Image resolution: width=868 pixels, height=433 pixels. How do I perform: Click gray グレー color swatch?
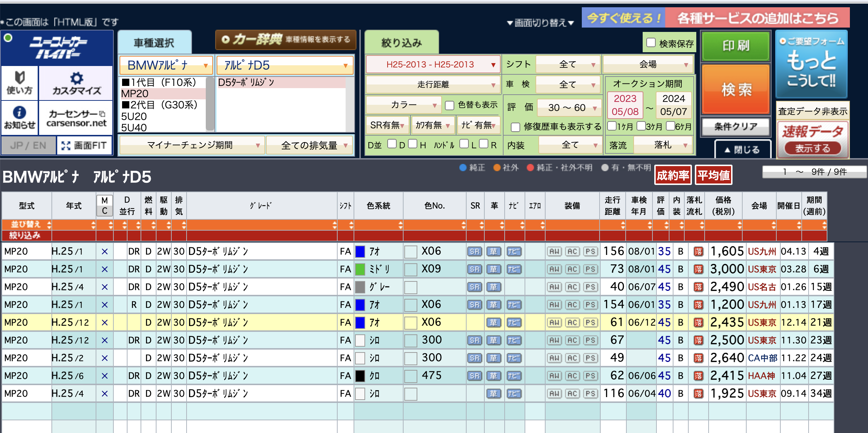tap(360, 287)
